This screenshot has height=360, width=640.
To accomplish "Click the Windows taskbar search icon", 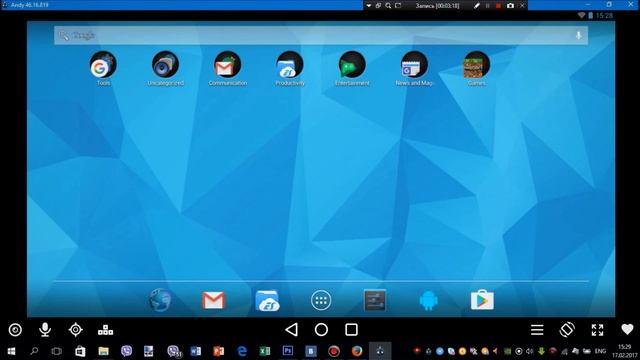I will (x=34, y=351).
